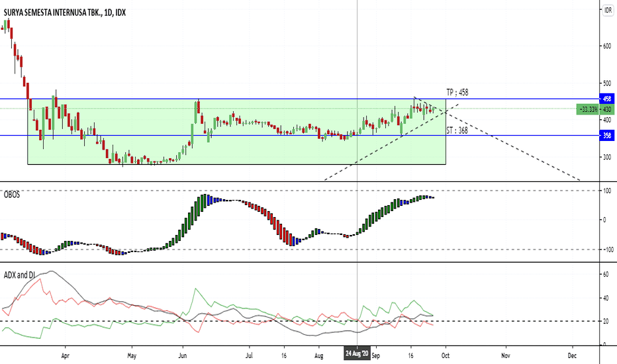
Task: Click the Sep label on time axis
Action: point(376,356)
